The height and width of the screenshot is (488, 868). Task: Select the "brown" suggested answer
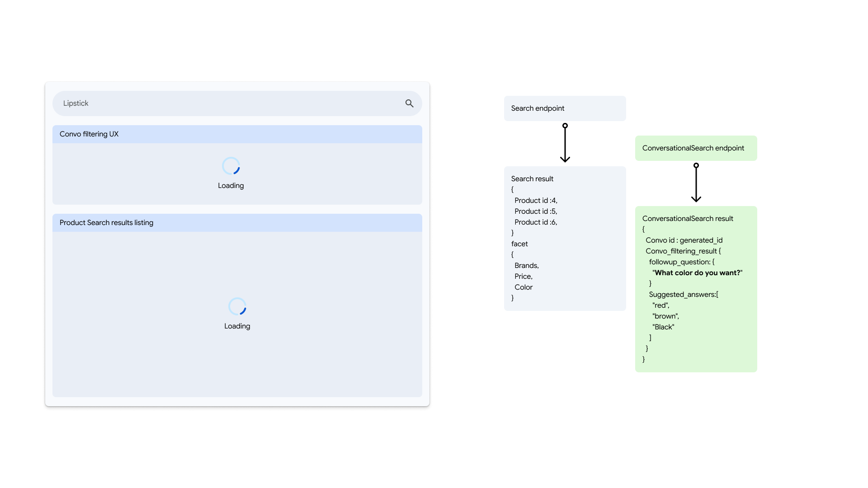pyautogui.click(x=665, y=316)
